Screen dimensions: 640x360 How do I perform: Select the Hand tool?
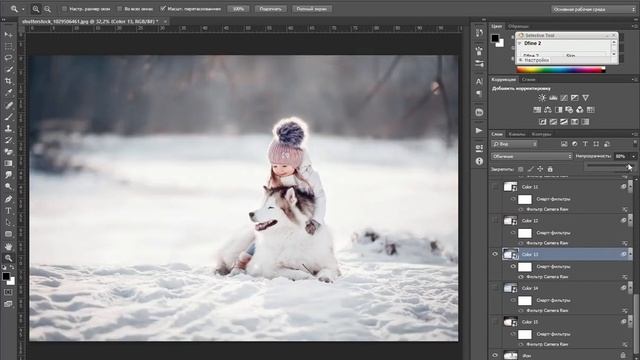[x=8, y=247]
